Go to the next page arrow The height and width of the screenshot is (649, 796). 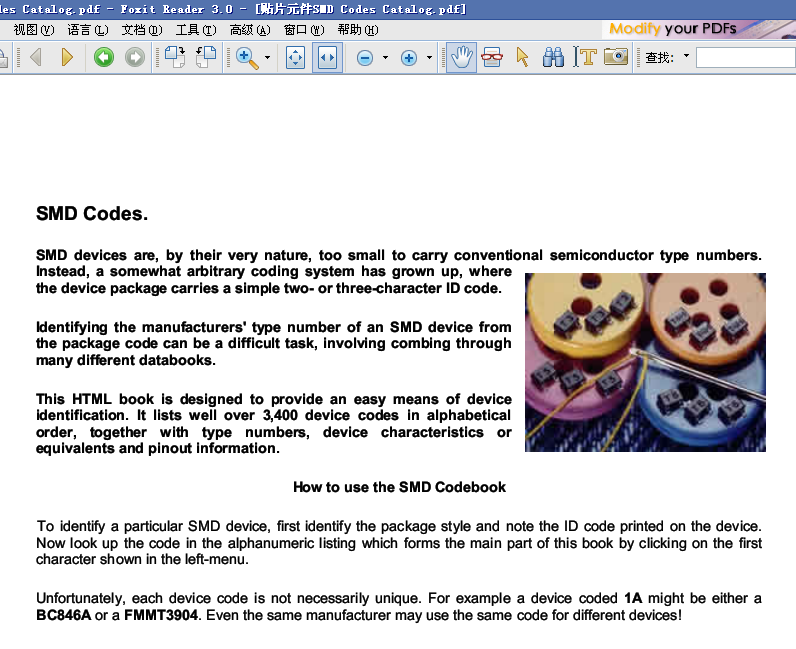(67, 57)
